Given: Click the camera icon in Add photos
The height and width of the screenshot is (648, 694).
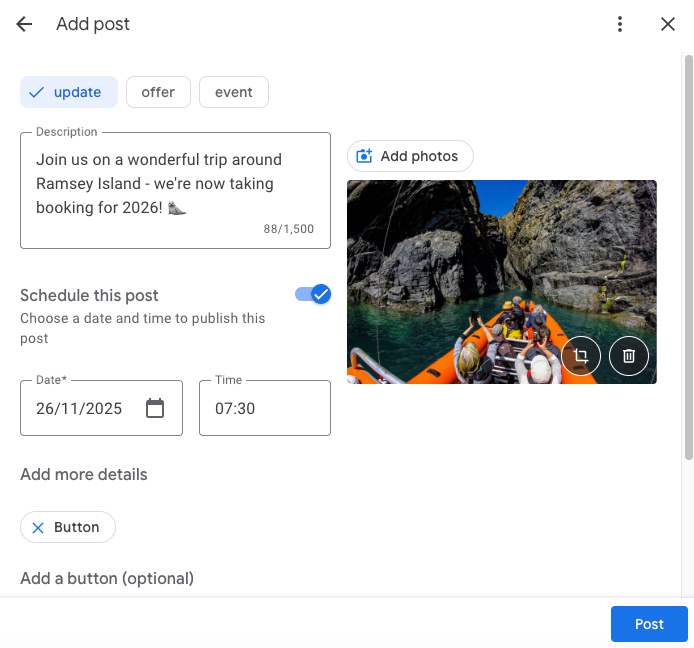Looking at the screenshot, I should [x=364, y=156].
